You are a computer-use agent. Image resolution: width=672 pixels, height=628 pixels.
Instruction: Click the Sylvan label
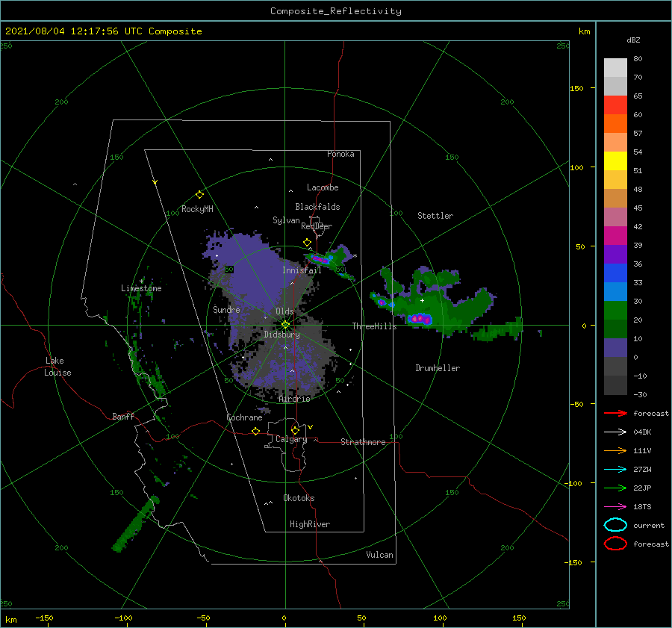(x=286, y=220)
